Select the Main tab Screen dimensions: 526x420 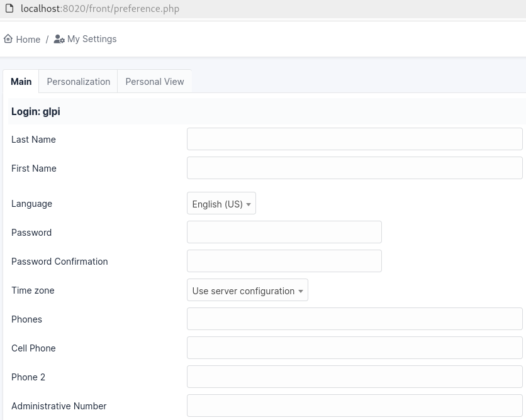coord(21,82)
